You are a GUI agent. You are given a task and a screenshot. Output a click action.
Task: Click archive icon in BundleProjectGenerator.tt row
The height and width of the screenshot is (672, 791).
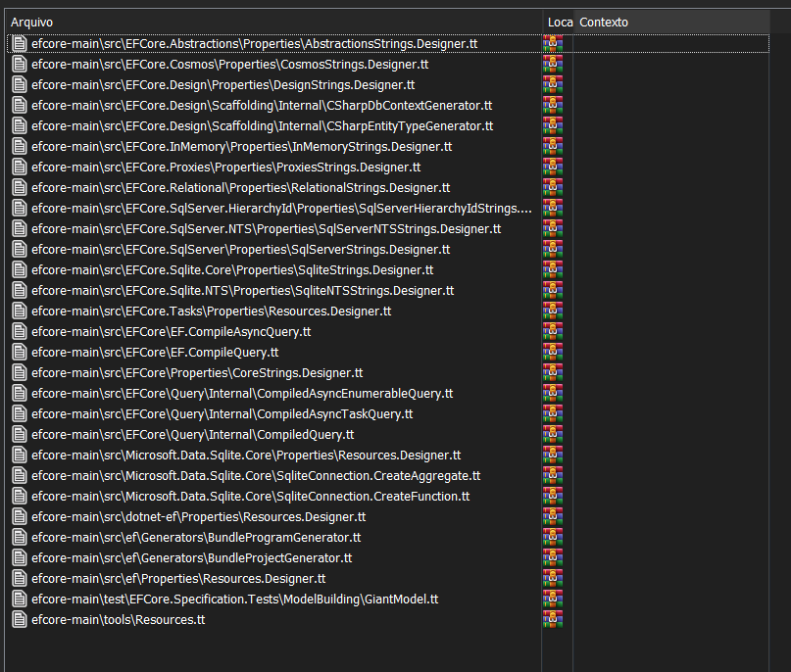click(x=553, y=558)
